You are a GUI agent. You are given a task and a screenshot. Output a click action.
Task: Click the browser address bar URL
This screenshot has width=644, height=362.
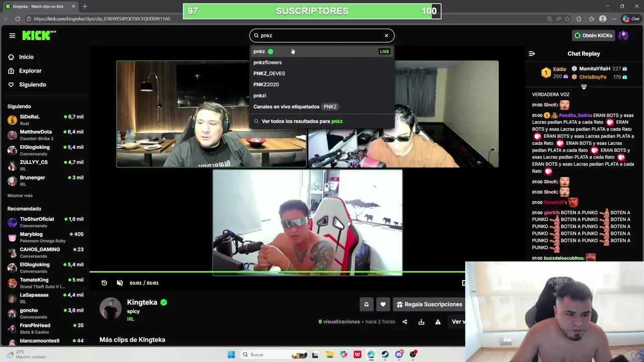coord(102,19)
